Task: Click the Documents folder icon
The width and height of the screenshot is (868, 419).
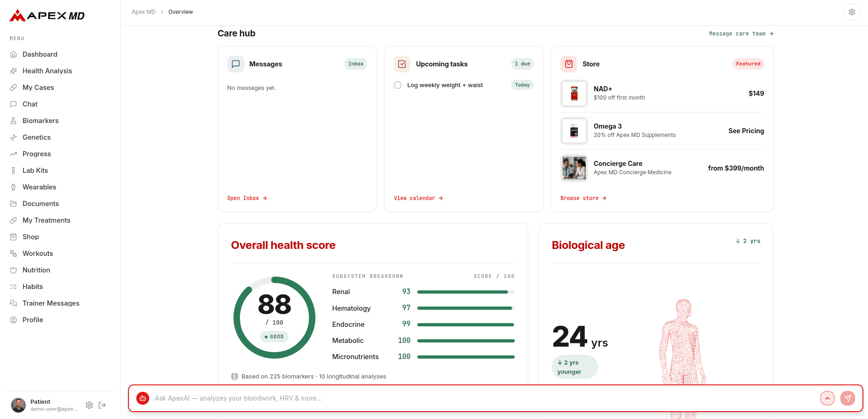Action: click(13, 204)
